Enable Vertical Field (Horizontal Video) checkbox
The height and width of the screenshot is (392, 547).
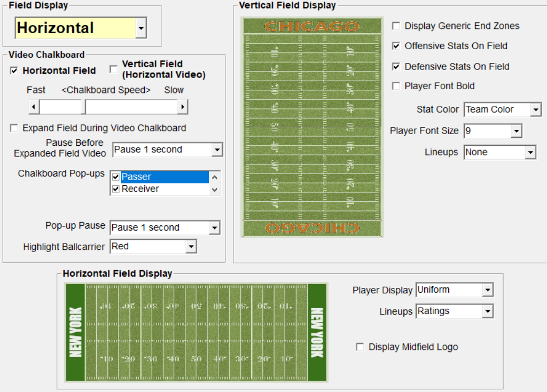[113, 69]
